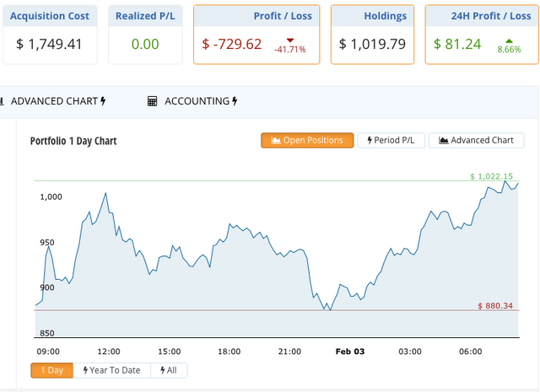Image resolution: width=540 pixels, height=392 pixels.
Task: Click the red down arrow in Profit / Loss
Action: (x=289, y=40)
